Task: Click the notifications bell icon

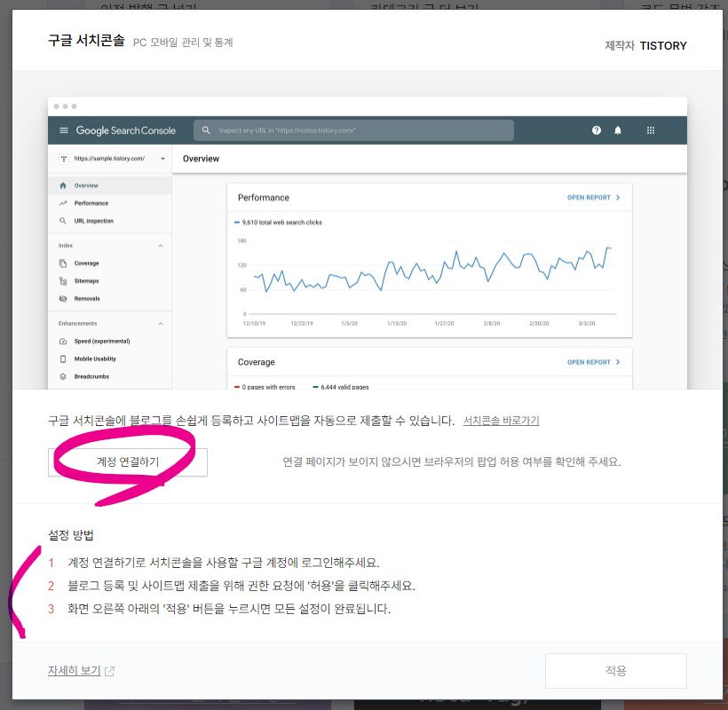Action: [x=618, y=130]
